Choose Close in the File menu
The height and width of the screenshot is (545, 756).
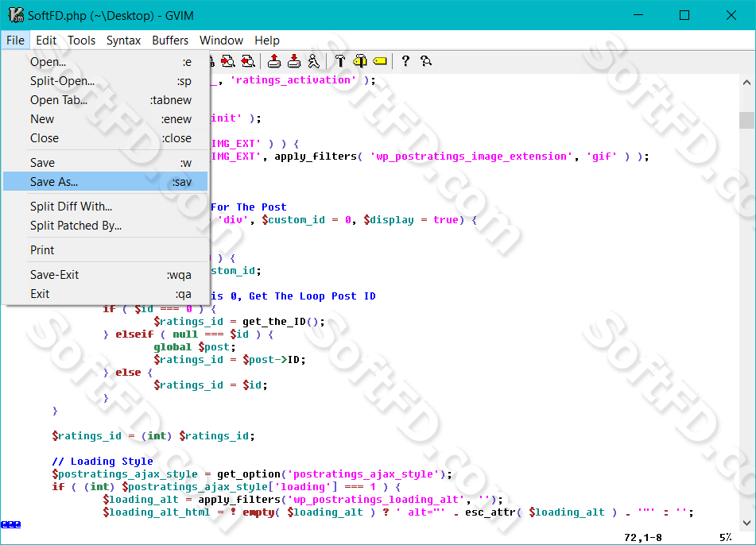pos(106,138)
